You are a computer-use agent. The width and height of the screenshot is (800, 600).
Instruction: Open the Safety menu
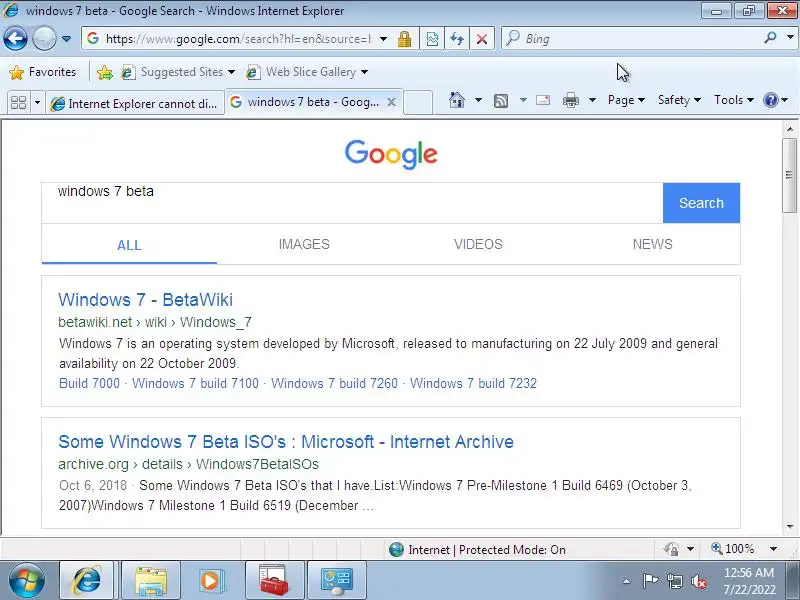click(679, 100)
